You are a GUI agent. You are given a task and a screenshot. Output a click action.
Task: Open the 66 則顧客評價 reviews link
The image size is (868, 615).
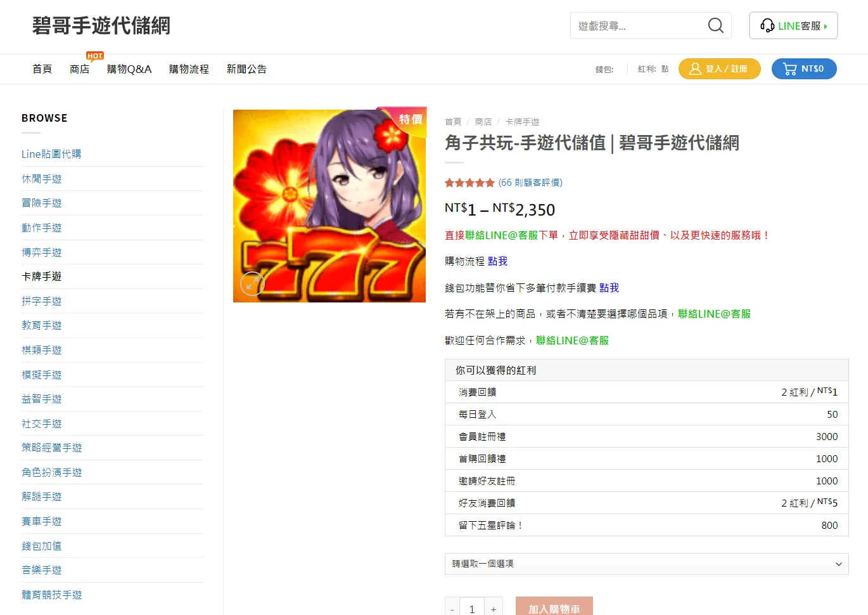click(x=530, y=183)
